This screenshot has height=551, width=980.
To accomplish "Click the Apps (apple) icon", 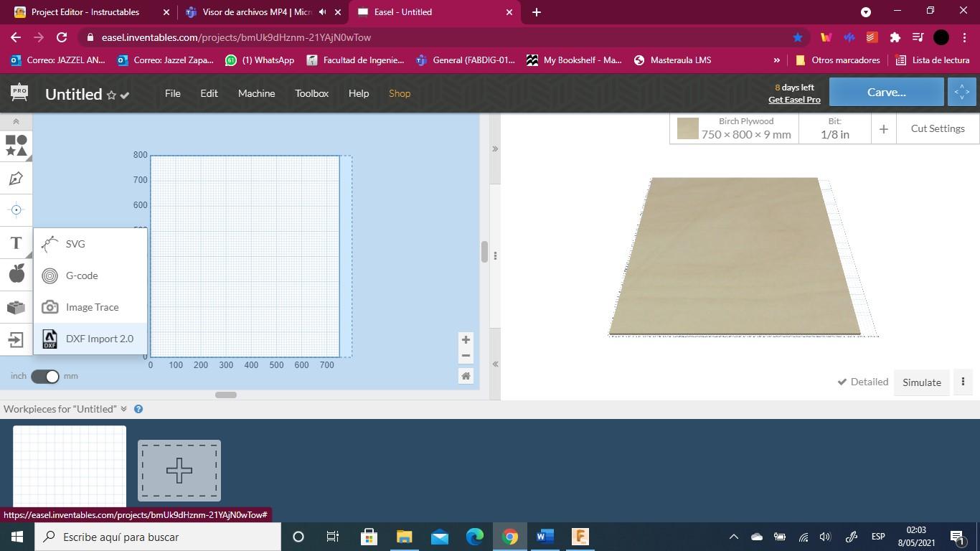I will [14, 273].
